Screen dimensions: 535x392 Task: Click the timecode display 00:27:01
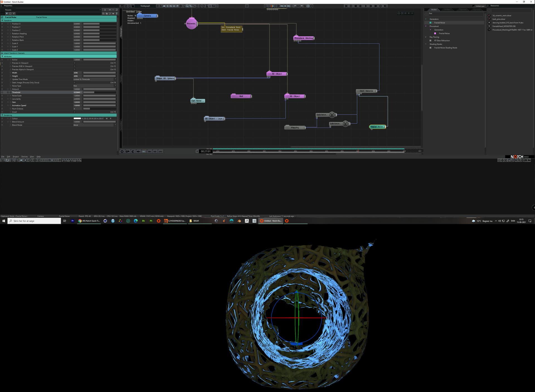coord(206,151)
